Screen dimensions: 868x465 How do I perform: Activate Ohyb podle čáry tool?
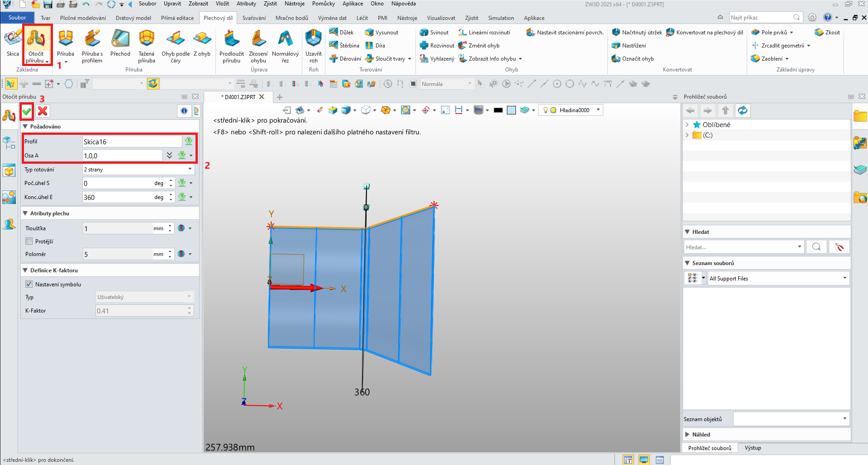point(176,45)
